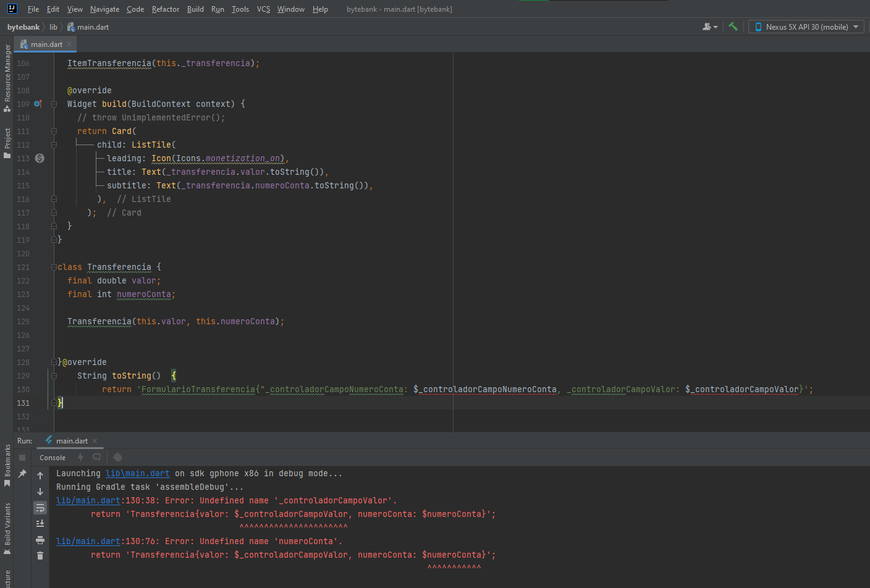Screen dimensions: 870x588
Task: Toggle the Build Variants tool window
Action: 7,528
